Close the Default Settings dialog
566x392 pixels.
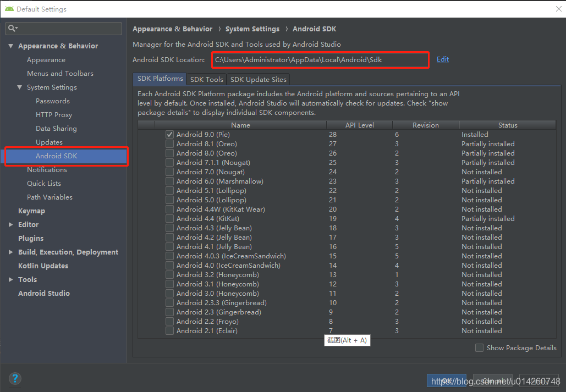point(559,9)
